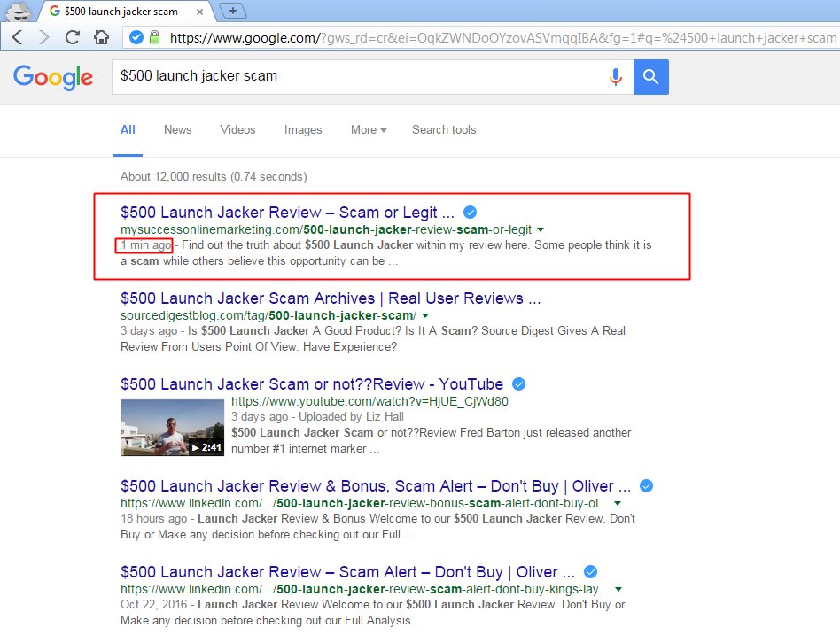The image size is (840, 643).
Task: Select the All results tab
Action: (128, 129)
